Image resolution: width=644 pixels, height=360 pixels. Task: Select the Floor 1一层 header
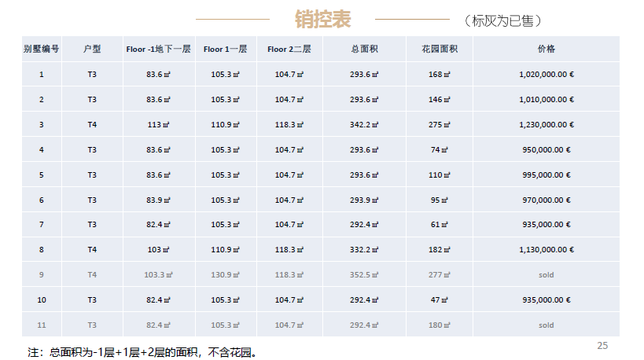click(x=226, y=49)
